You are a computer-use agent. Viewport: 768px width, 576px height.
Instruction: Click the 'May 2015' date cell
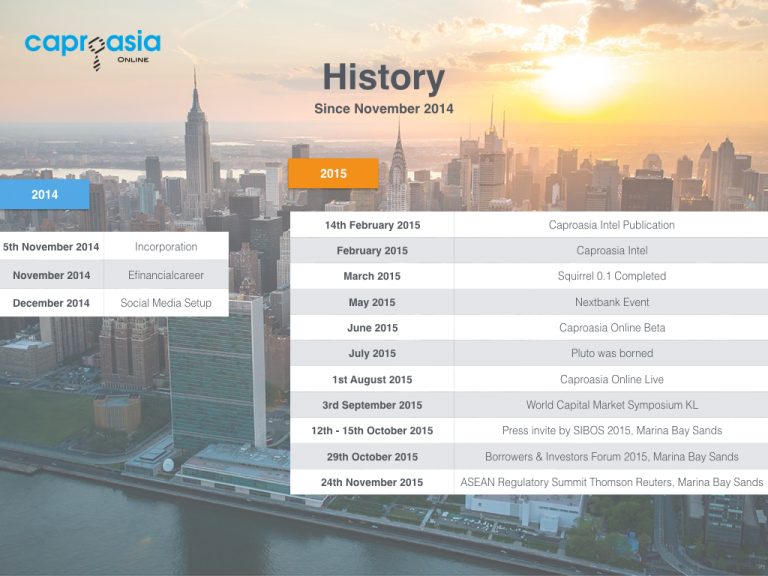tap(372, 302)
